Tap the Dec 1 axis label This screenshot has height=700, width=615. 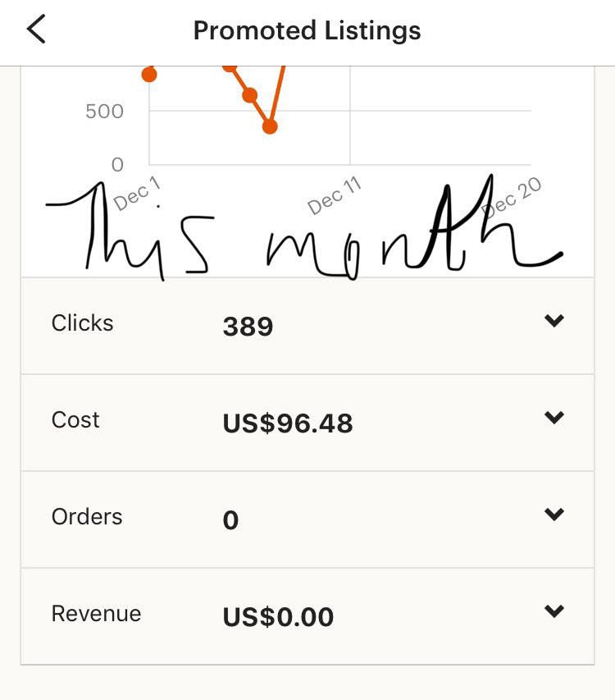click(136, 194)
